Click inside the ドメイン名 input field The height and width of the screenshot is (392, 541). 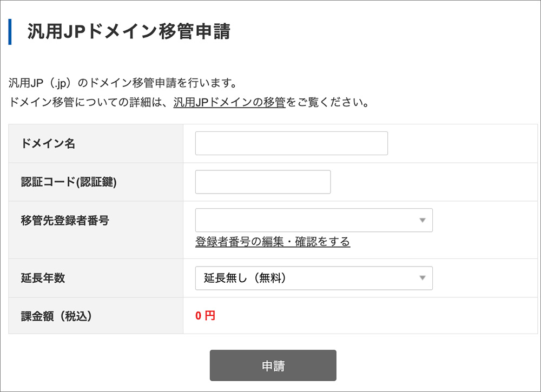(291, 143)
